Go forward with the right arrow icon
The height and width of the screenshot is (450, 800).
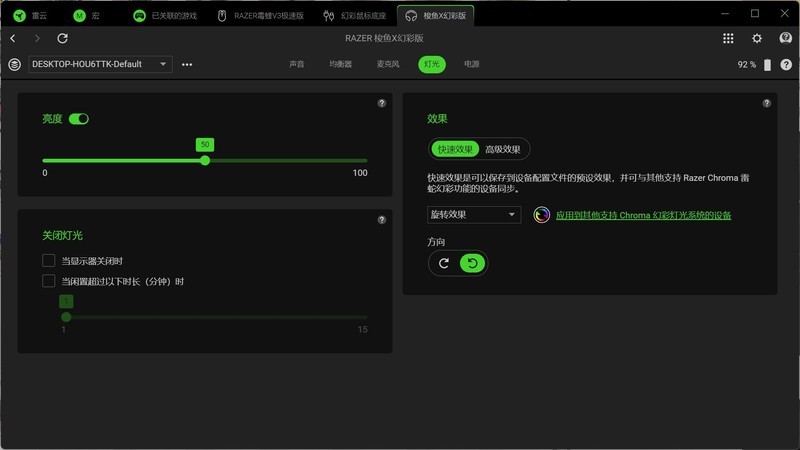pyautogui.click(x=37, y=38)
